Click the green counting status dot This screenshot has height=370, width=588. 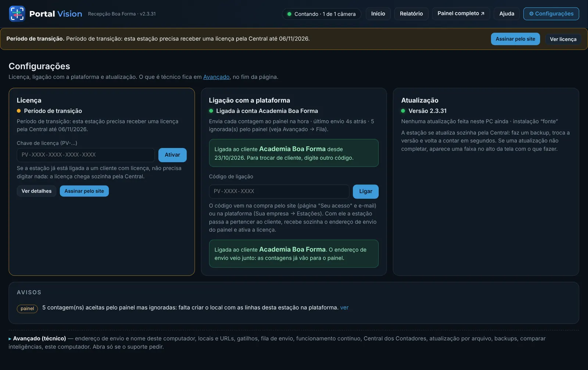[289, 14]
